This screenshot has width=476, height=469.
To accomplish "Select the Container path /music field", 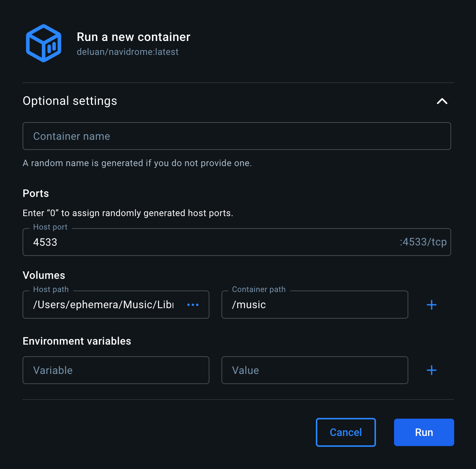I will point(314,305).
